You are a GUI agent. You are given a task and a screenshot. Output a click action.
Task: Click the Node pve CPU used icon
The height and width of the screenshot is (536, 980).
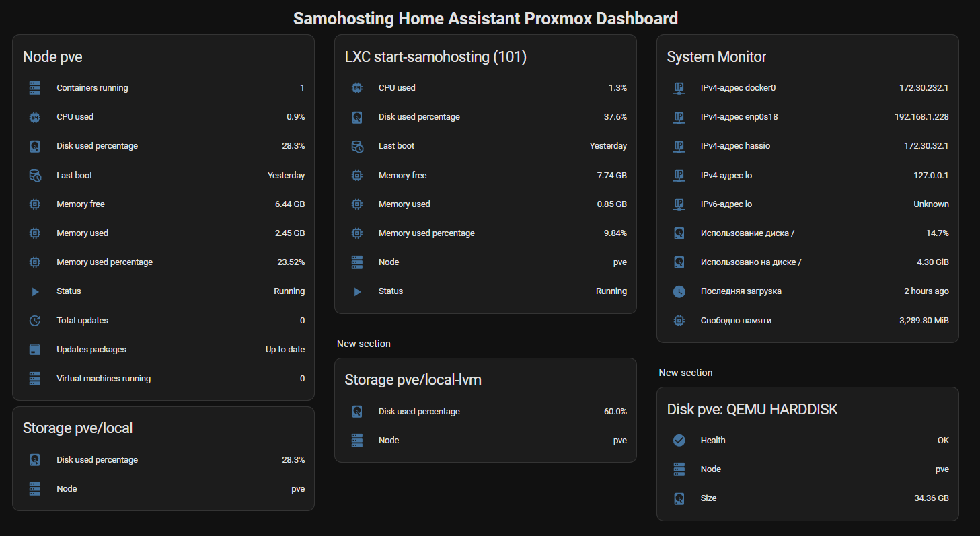point(35,117)
